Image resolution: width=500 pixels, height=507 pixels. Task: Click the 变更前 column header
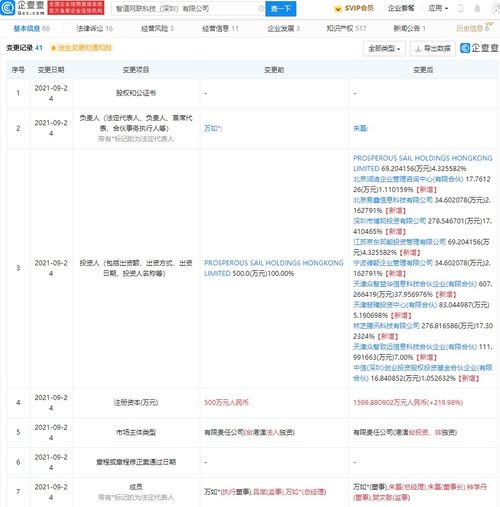(x=274, y=70)
